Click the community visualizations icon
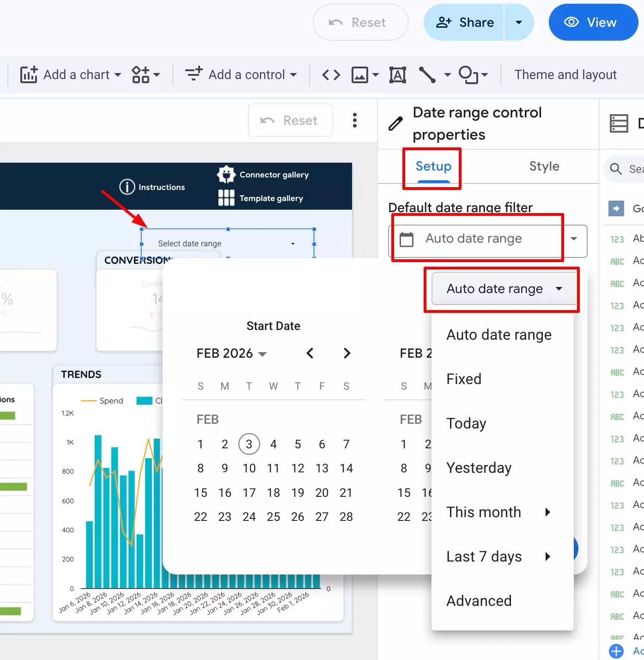Viewport: 644px width, 660px height. 141,75
